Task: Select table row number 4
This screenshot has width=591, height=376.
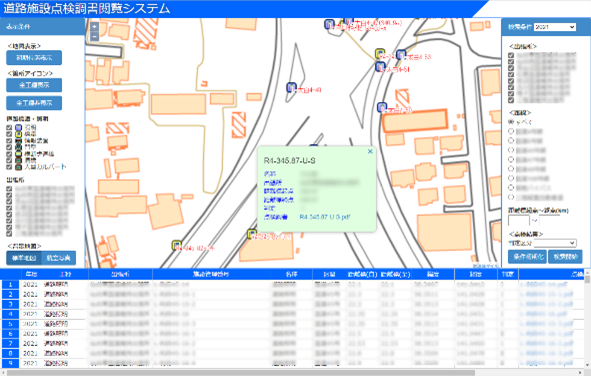Action: [x=10, y=314]
